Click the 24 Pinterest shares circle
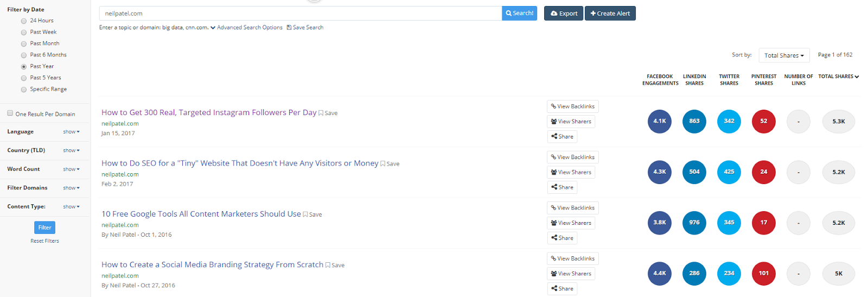The image size is (868, 297). click(764, 172)
